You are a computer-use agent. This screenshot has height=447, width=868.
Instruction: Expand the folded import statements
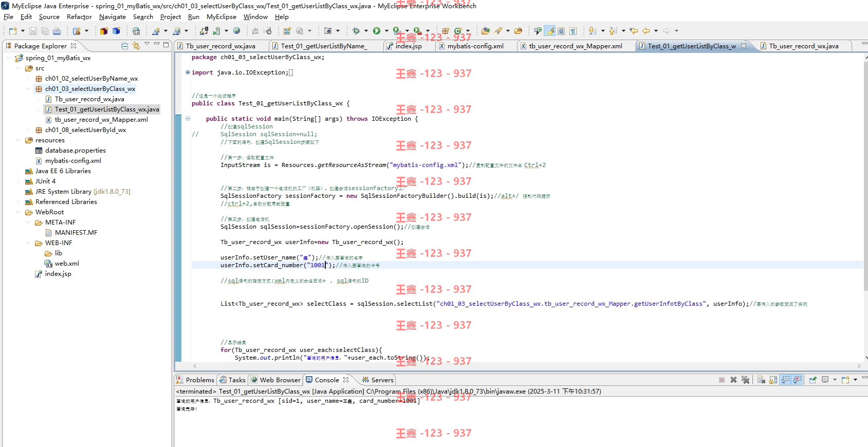[188, 72]
